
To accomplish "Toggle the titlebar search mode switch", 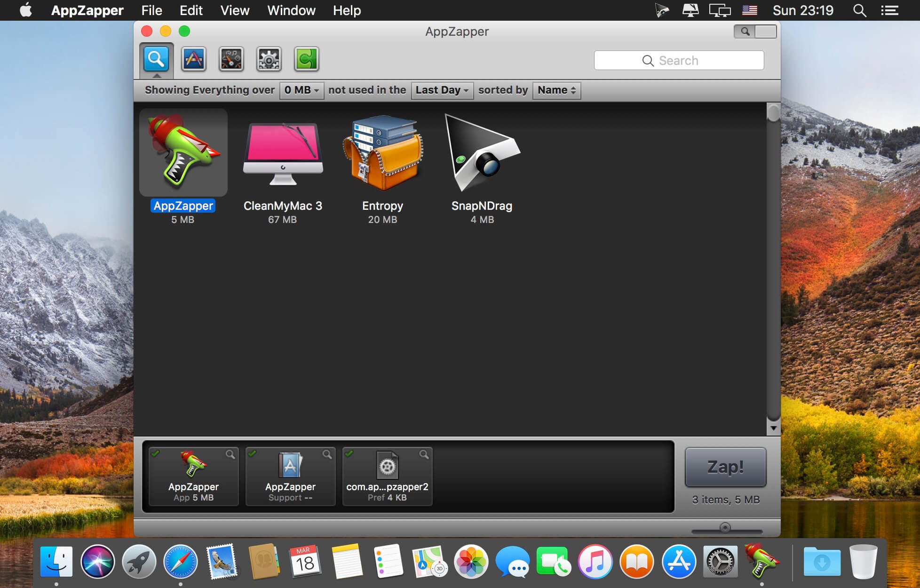I will pos(755,32).
